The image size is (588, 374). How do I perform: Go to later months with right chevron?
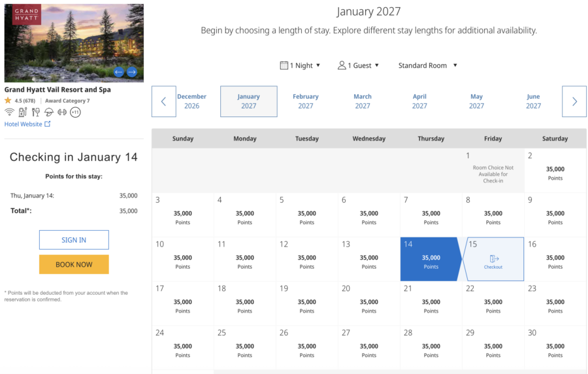(574, 101)
